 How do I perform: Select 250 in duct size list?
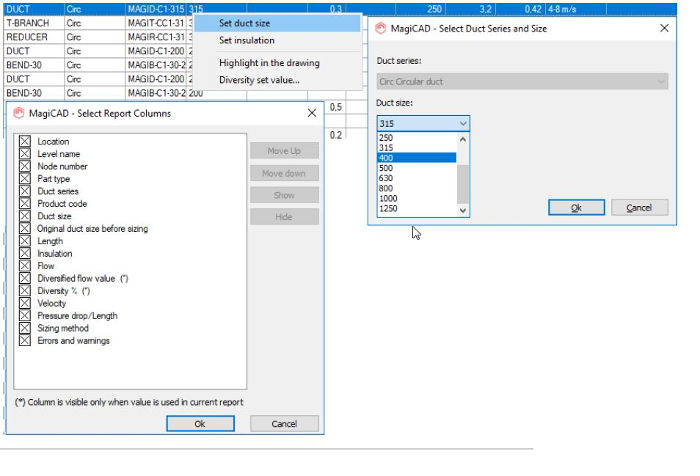click(417, 138)
